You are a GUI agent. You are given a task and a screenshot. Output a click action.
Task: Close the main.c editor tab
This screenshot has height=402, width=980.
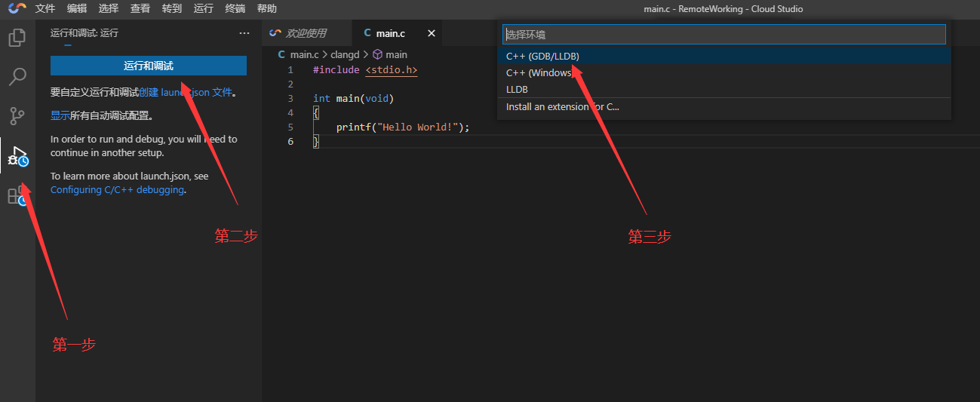(x=432, y=33)
